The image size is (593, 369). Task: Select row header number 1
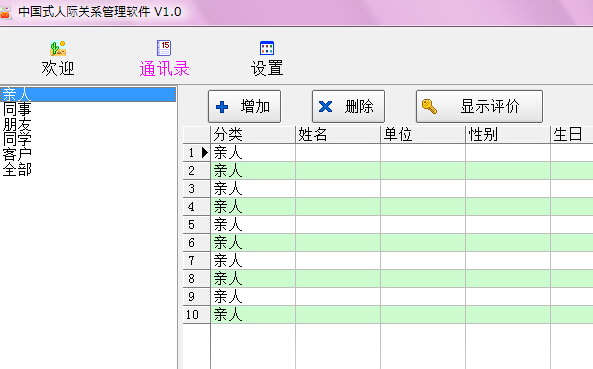click(x=197, y=153)
